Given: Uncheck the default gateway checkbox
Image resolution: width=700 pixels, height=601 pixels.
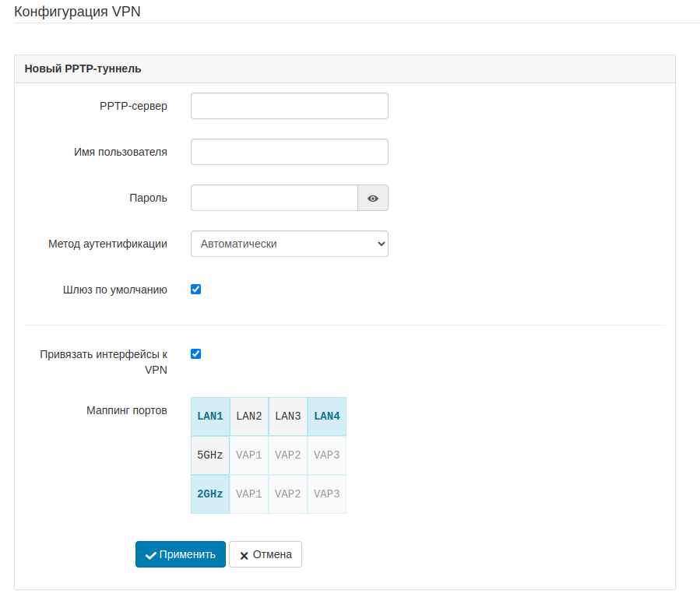Looking at the screenshot, I should coord(196,290).
